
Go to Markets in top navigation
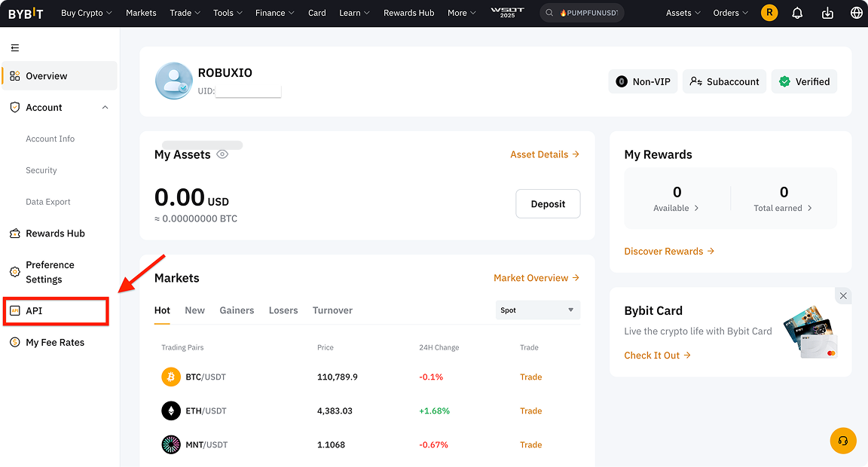(x=141, y=13)
